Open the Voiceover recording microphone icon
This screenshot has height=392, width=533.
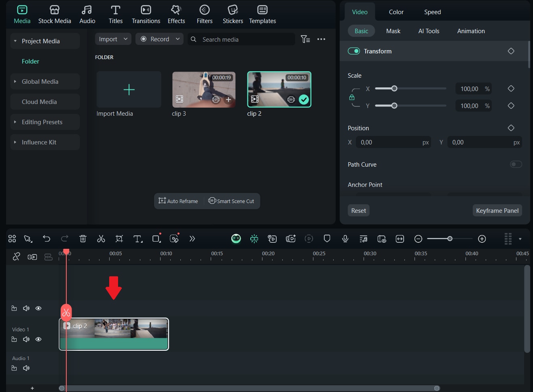(345, 239)
